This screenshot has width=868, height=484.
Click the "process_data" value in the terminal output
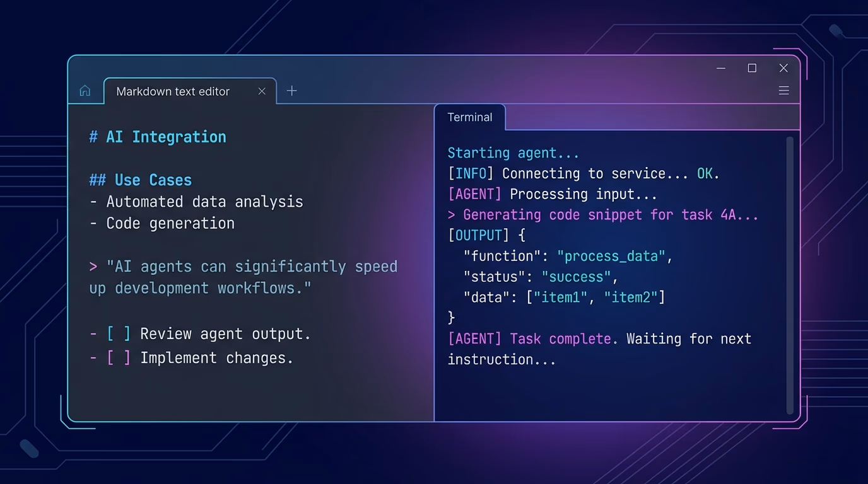[611, 256]
